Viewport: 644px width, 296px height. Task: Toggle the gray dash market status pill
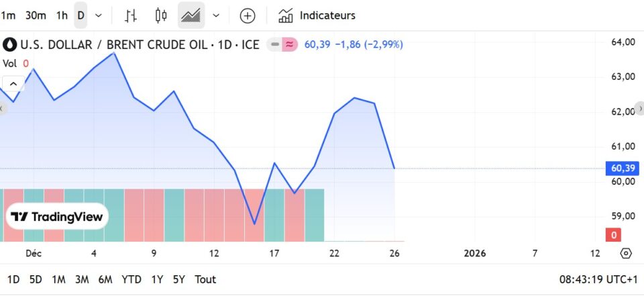coord(274,45)
